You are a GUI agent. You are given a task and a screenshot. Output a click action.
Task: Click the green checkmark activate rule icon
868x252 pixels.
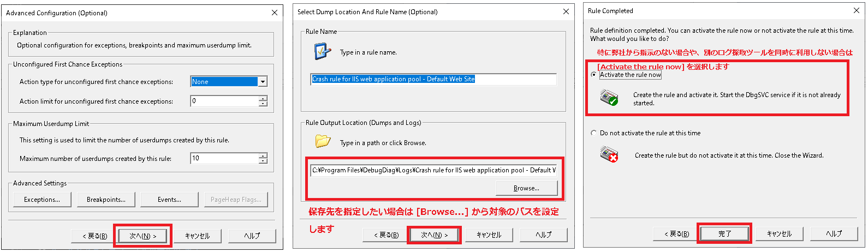point(609,98)
